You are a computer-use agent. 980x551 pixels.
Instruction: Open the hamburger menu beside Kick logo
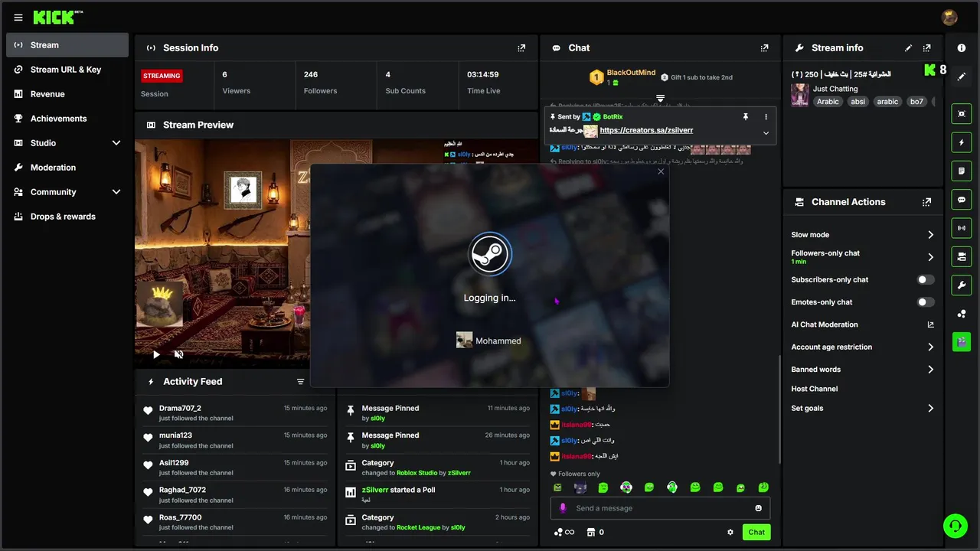pos(18,18)
